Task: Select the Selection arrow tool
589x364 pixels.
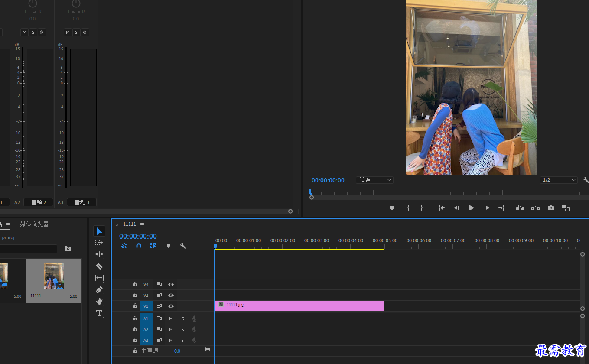Action: [99, 231]
